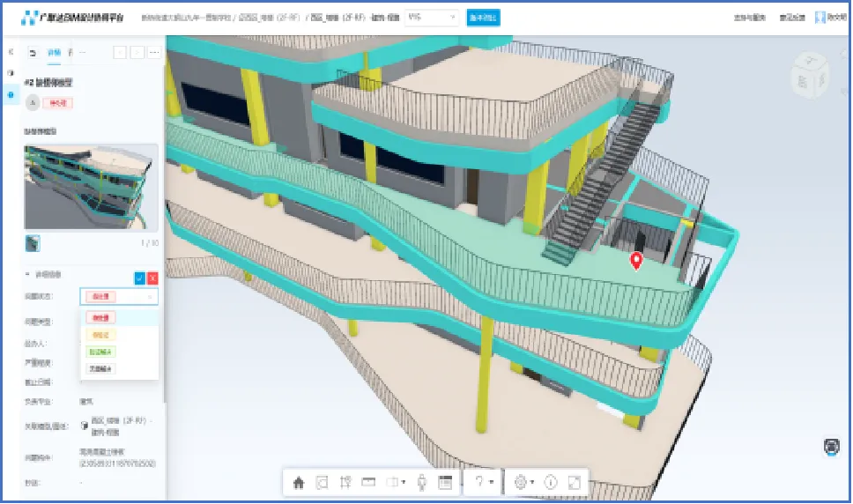The height and width of the screenshot is (504, 853).
Task: Click the circled info icon in toolbar
Action: (x=551, y=482)
